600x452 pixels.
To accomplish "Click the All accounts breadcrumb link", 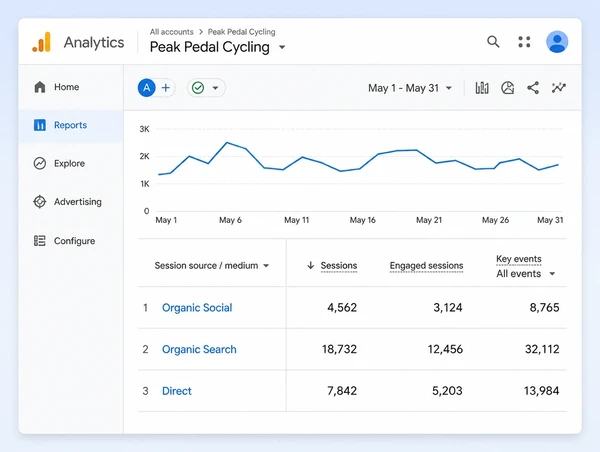I will 171,32.
